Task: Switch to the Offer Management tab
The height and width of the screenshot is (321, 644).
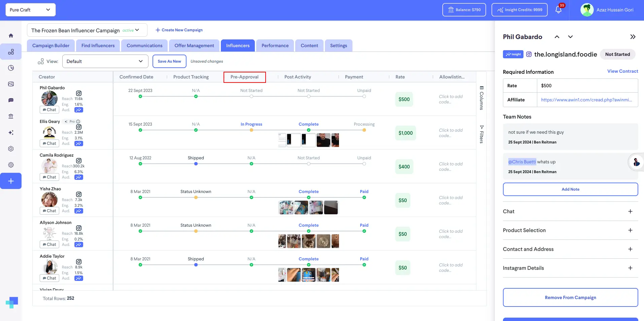Action: 194,45
